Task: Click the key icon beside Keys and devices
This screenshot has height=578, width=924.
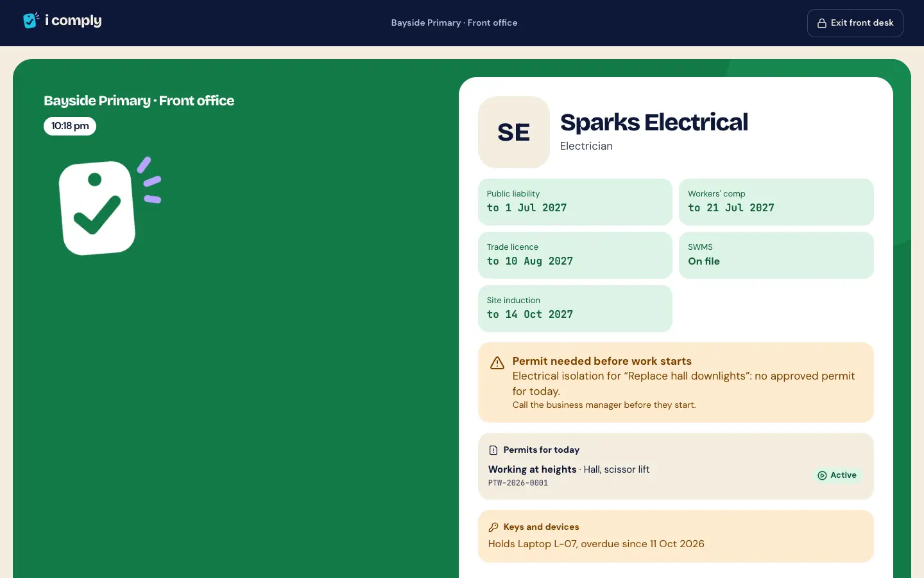Action: [493, 527]
